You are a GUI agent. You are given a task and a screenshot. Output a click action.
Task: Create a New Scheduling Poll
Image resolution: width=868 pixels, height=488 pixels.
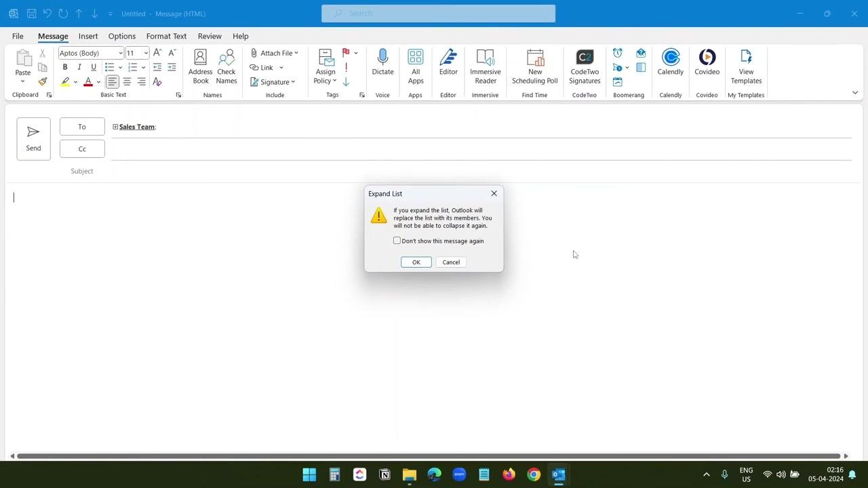(x=535, y=66)
